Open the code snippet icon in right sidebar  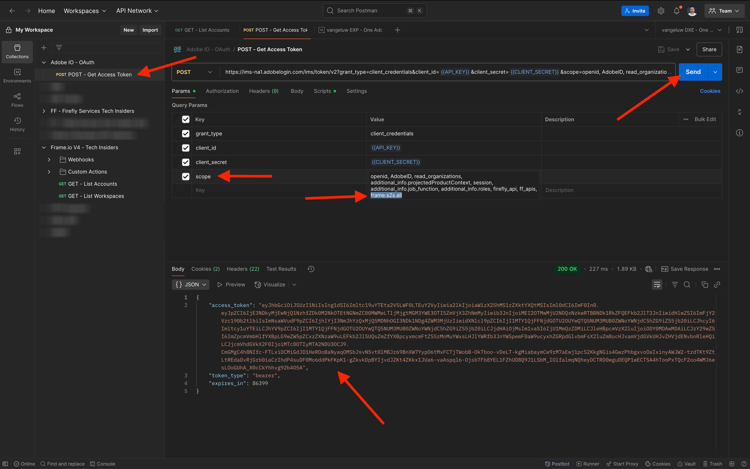[x=739, y=91]
